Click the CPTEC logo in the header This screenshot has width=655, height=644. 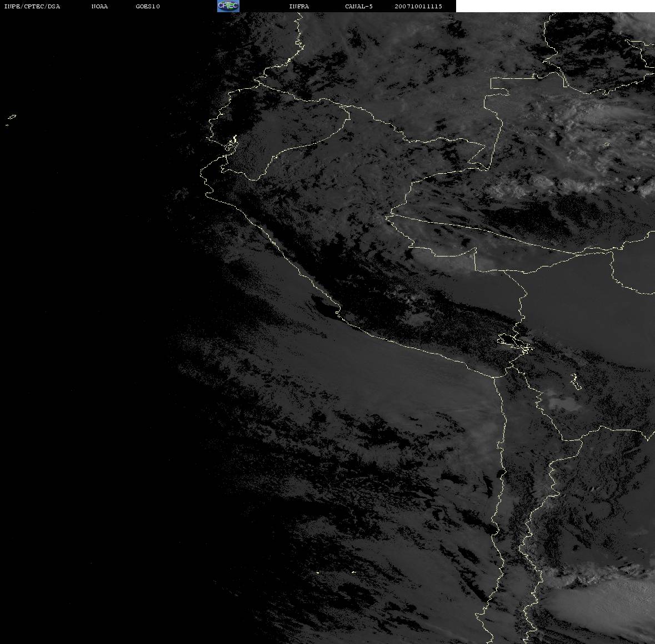point(228,6)
